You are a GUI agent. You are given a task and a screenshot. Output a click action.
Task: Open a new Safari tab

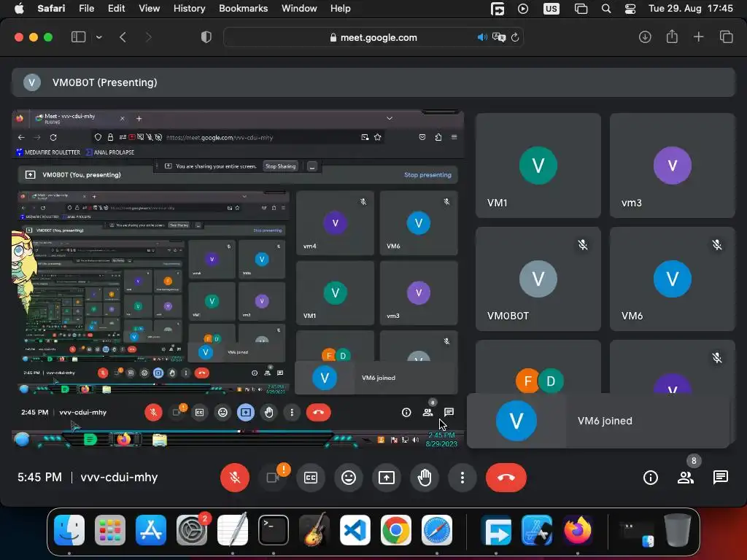coord(698,37)
